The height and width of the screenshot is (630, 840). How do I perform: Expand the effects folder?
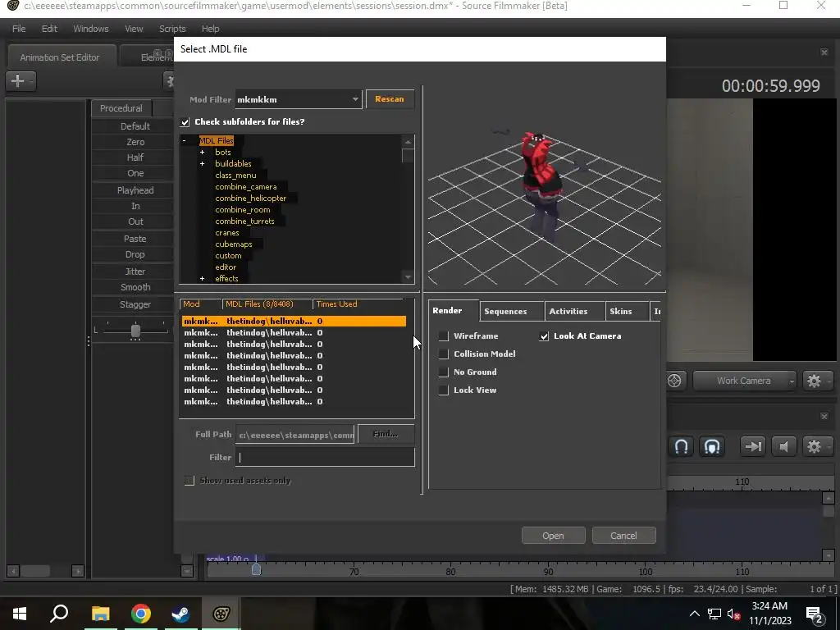pos(203,279)
